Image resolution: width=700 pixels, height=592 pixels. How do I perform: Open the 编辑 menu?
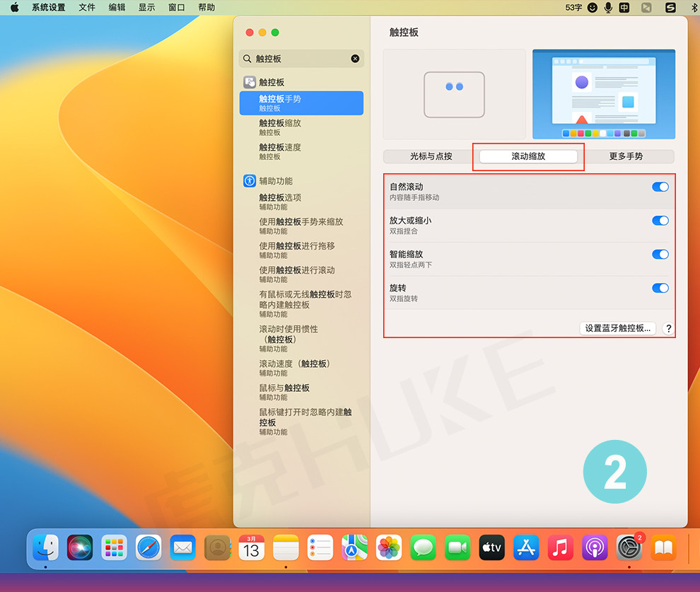(117, 7)
